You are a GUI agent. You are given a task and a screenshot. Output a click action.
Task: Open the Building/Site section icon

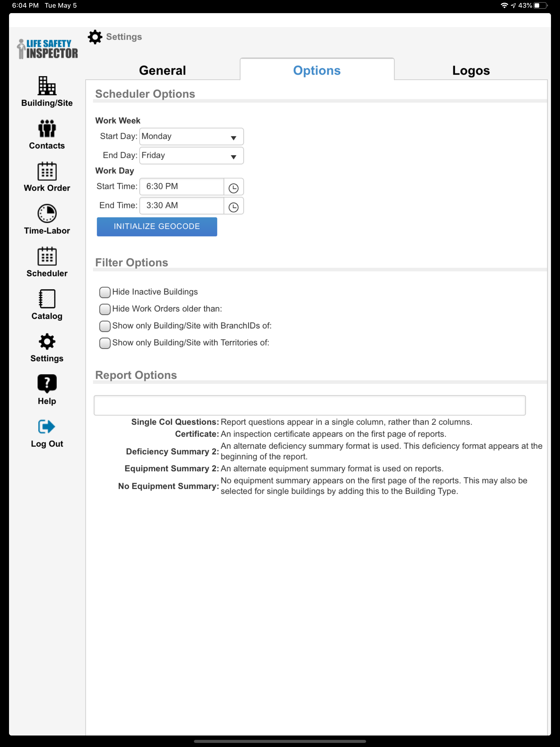point(47,85)
